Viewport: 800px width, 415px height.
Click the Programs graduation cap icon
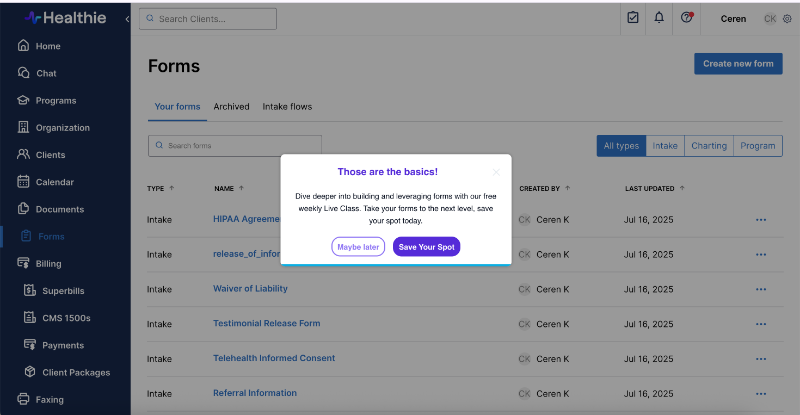point(23,100)
